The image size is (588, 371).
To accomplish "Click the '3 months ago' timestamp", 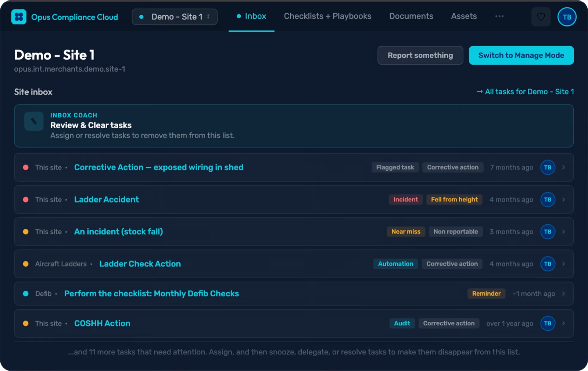I will [511, 232].
